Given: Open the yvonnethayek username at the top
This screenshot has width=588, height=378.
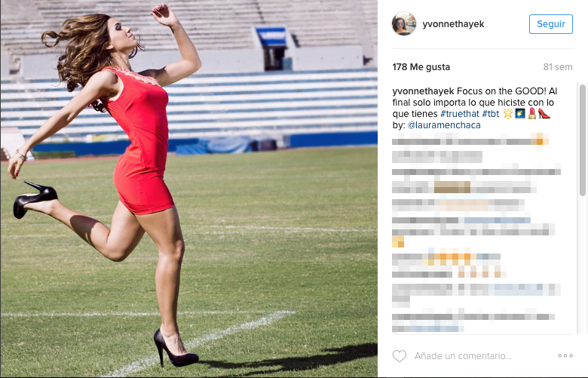Looking at the screenshot, I should coord(453,24).
